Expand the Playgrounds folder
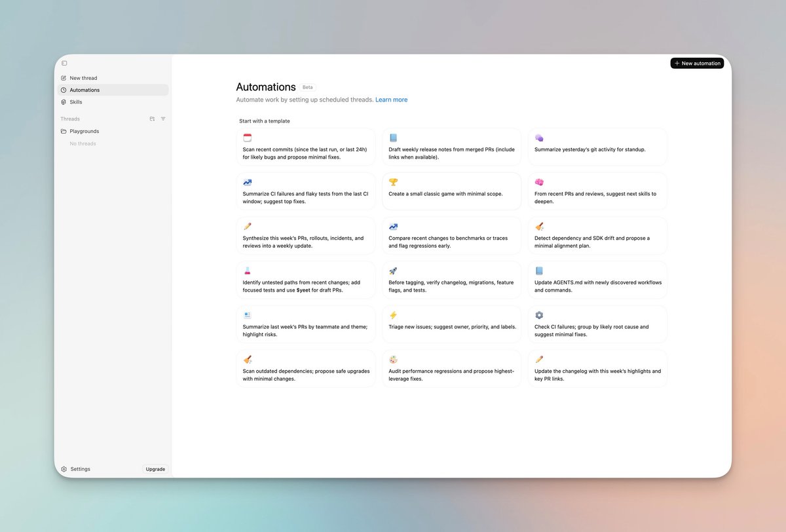 (83, 131)
